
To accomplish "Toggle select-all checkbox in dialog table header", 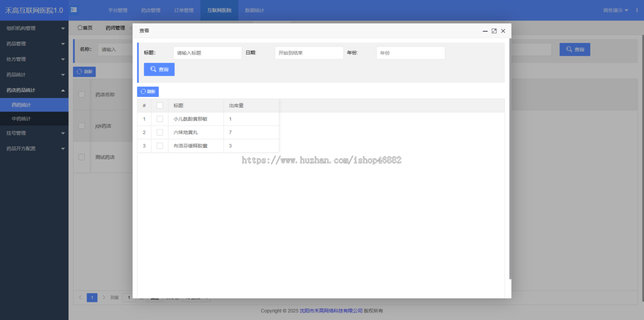I will click(159, 106).
